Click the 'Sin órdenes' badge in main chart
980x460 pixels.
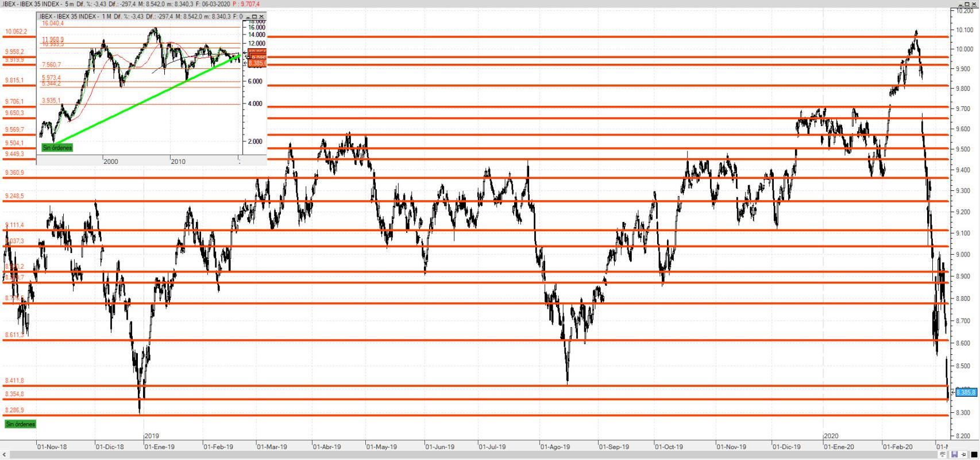21,424
